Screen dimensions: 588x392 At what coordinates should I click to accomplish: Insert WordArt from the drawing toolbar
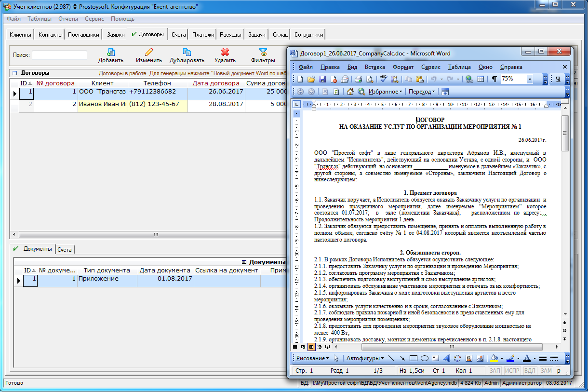click(x=446, y=358)
